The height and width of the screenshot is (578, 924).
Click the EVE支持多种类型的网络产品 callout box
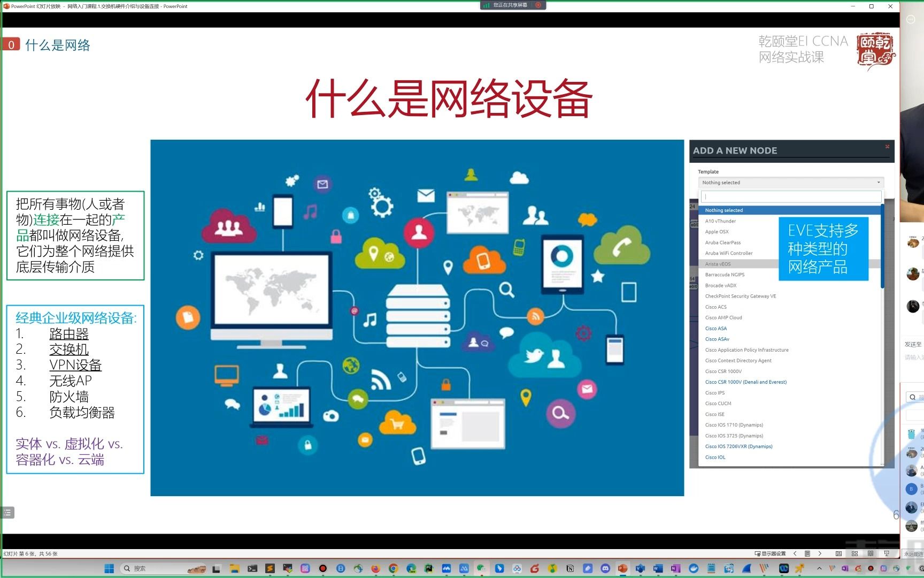(823, 248)
